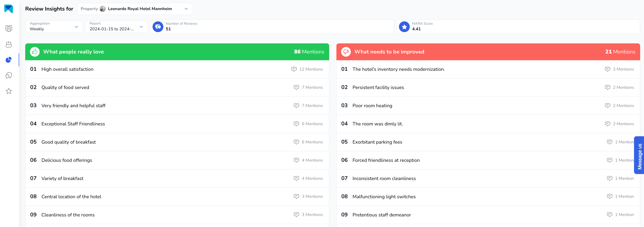Screen dimensions: 644x227
Task: Open Inconsistent room cleanliness issue
Action: pyautogui.click(x=488, y=178)
